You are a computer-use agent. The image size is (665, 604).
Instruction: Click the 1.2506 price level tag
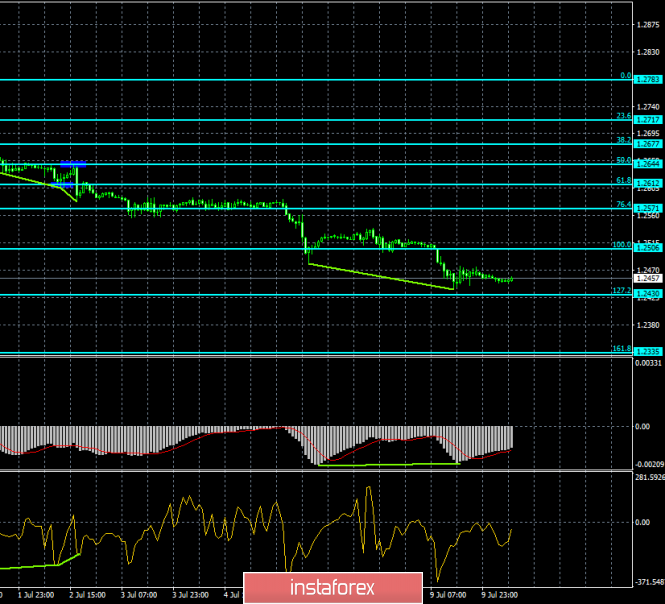click(649, 248)
